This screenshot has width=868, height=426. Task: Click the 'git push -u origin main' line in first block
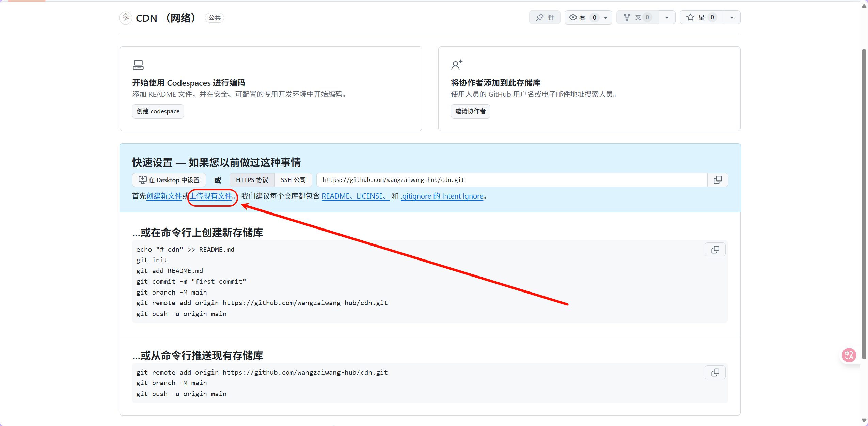[x=182, y=314]
